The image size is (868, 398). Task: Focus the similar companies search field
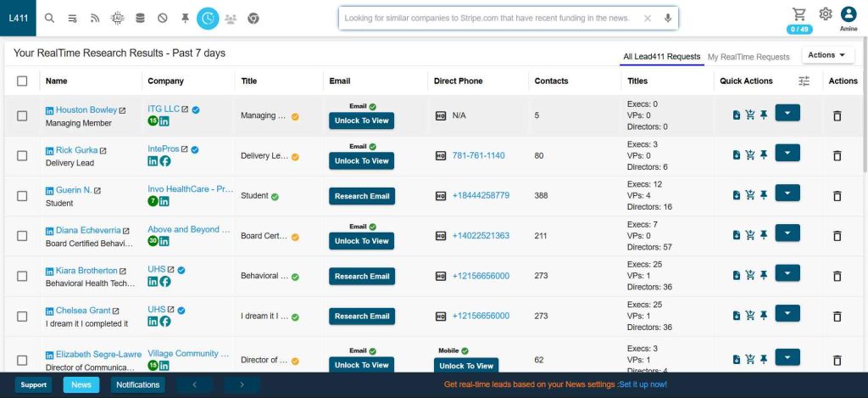(x=488, y=19)
